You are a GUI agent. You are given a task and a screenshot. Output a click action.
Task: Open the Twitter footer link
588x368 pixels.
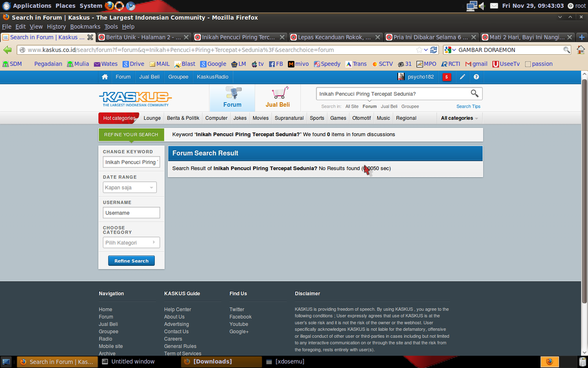(x=237, y=310)
